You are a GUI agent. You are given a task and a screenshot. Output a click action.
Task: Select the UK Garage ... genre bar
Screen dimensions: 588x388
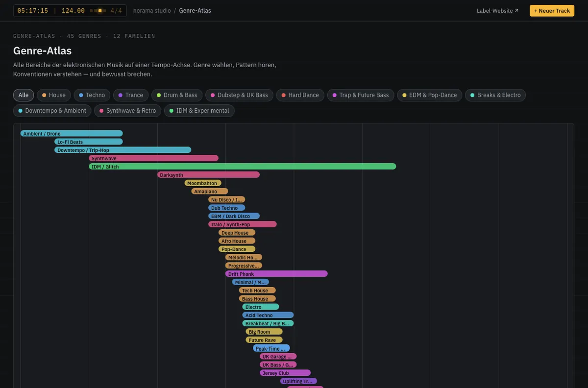tap(278, 357)
